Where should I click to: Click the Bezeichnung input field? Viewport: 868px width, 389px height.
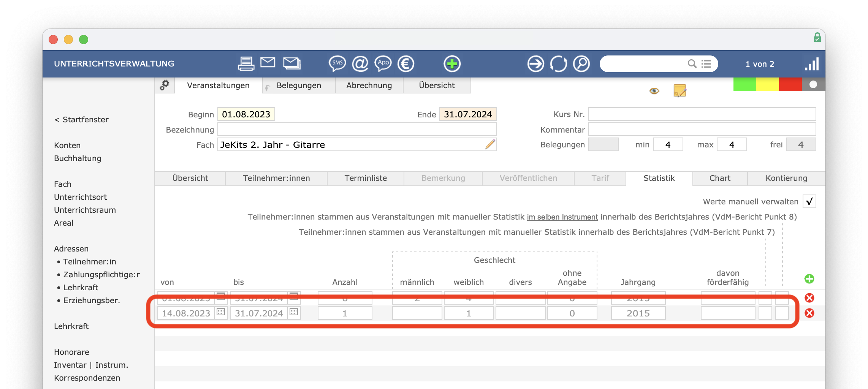click(357, 130)
